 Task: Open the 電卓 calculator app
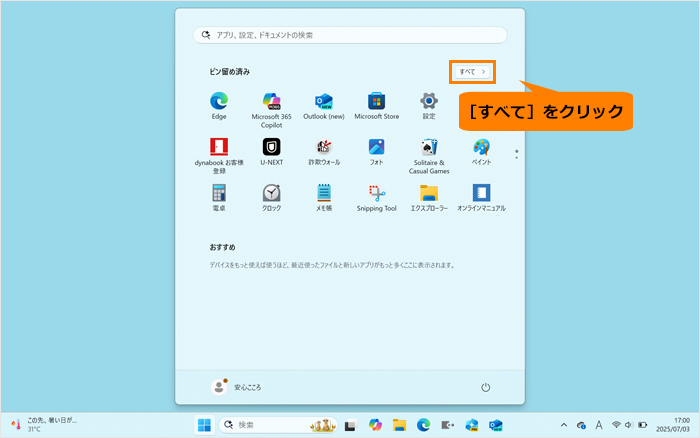pos(219,198)
